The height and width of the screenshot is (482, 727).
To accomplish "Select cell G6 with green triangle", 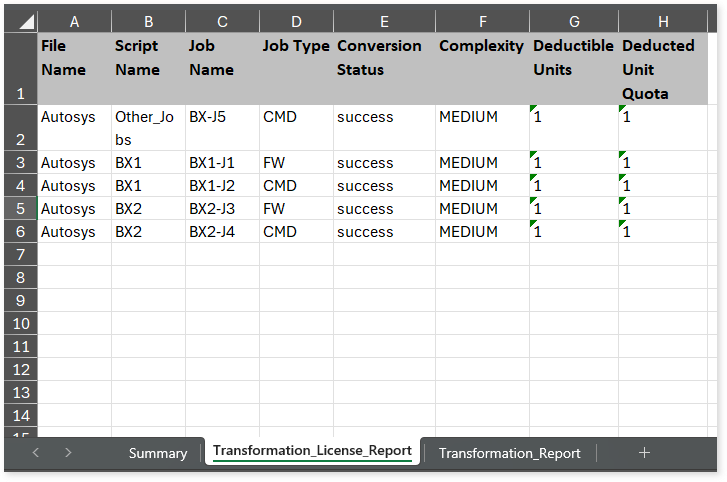I will (x=574, y=231).
